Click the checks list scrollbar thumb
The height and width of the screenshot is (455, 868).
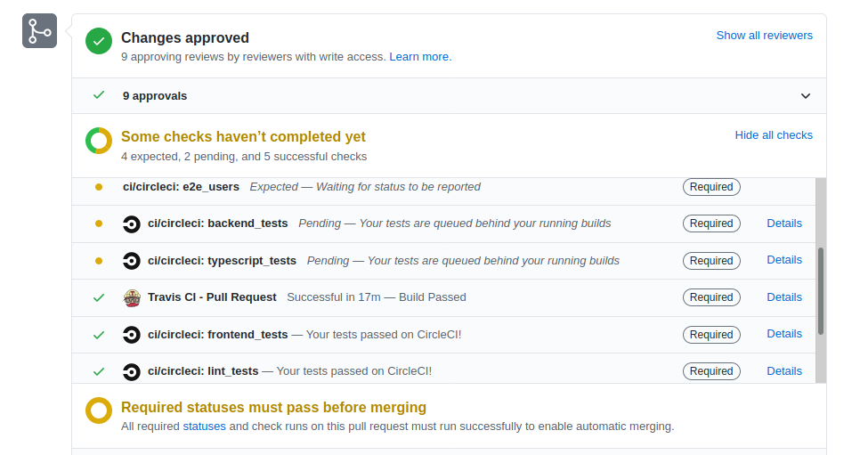coord(820,291)
